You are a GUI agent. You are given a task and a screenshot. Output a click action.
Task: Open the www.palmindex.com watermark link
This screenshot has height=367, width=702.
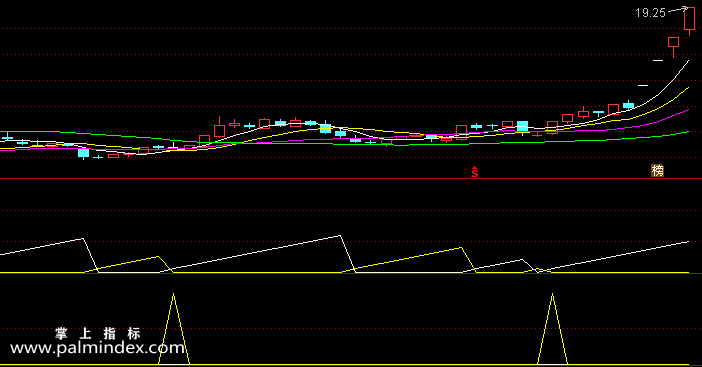[x=97, y=348]
